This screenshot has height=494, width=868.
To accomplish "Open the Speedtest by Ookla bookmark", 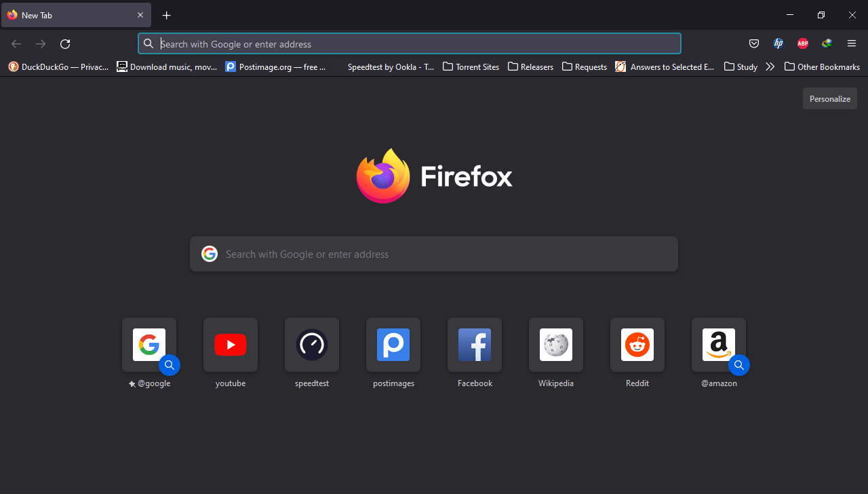I will click(x=384, y=66).
